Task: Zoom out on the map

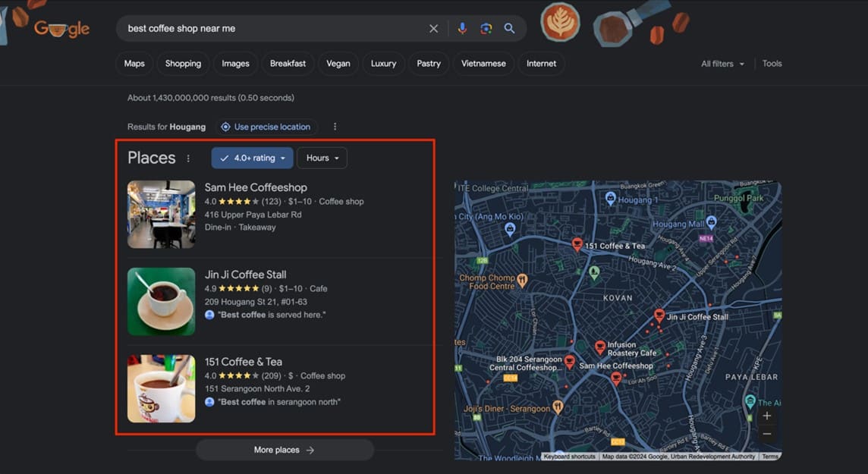Action: coord(766,434)
